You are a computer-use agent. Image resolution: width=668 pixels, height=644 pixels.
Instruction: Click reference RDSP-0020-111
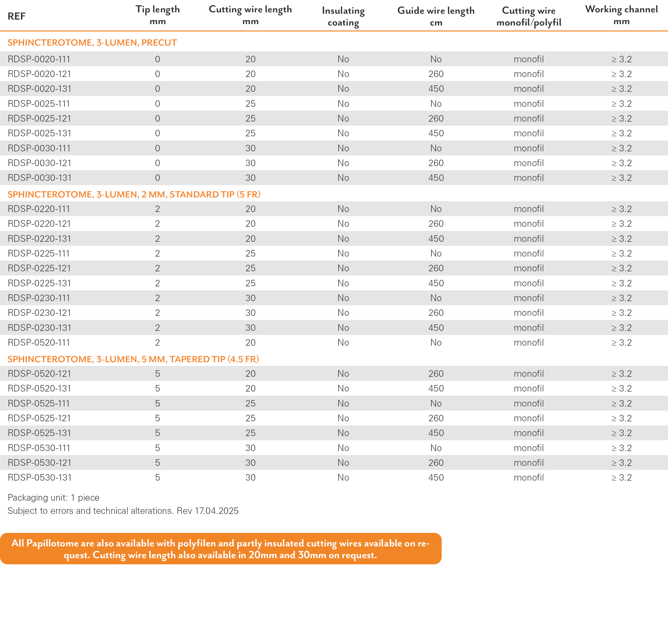point(39,59)
